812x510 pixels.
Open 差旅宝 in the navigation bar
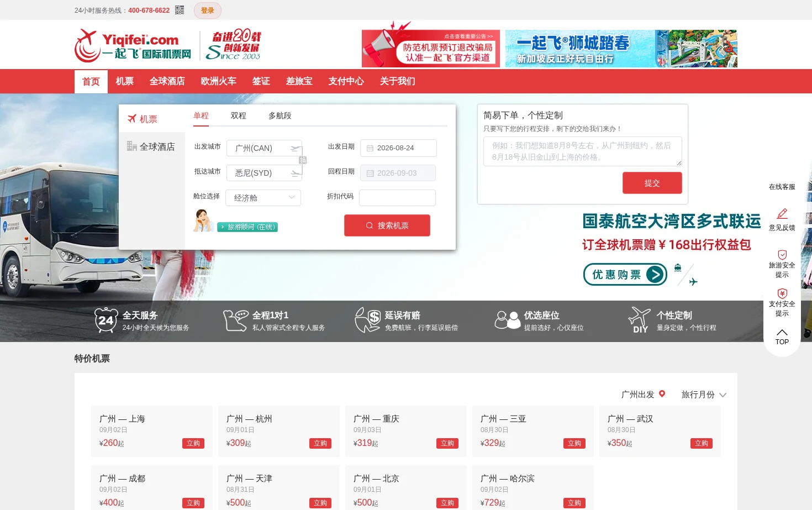(x=299, y=81)
